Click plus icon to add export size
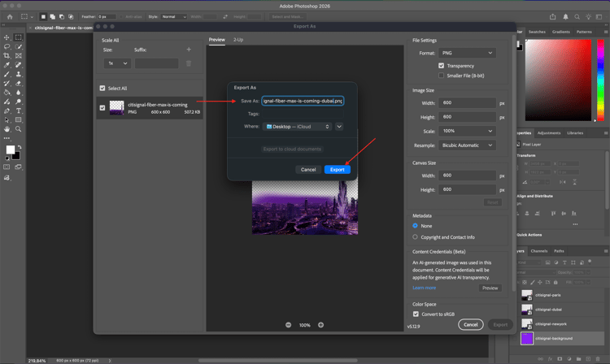The width and height of the screenshot is (610, 364). (x=189, y=50)
